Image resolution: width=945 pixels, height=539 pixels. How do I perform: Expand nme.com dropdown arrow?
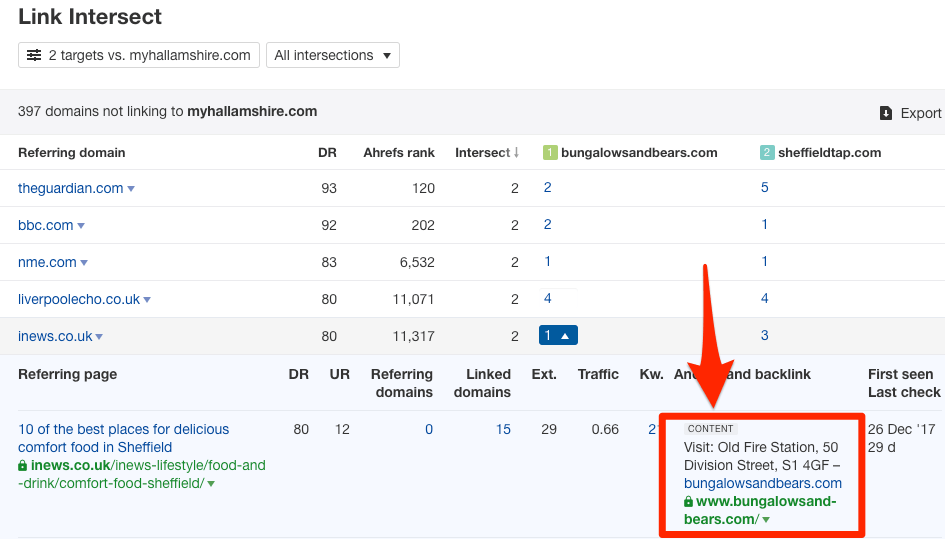point(84,263)
